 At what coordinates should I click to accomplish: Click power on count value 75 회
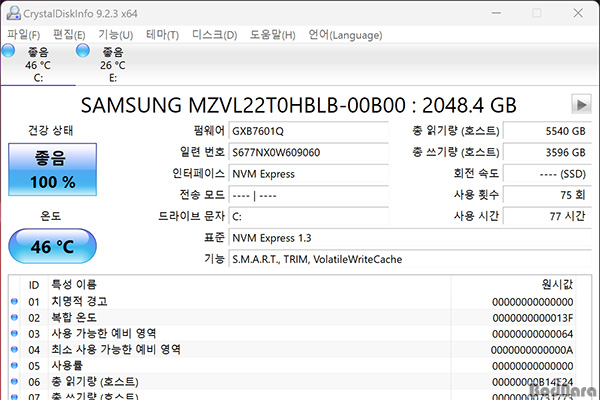click(x=548, y=196)
